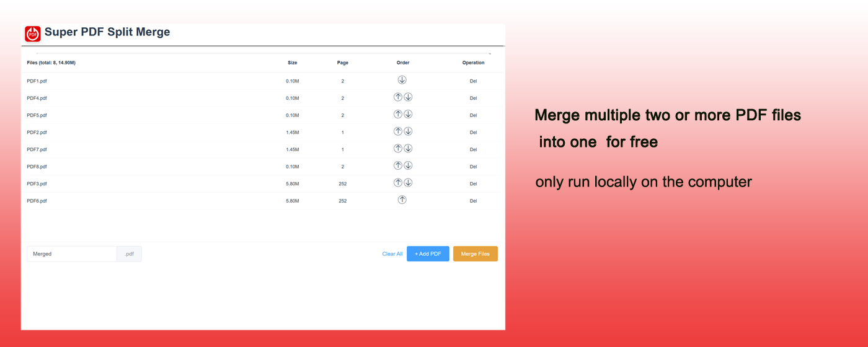Click the 252 page count of PDF3.pdf

343,184
